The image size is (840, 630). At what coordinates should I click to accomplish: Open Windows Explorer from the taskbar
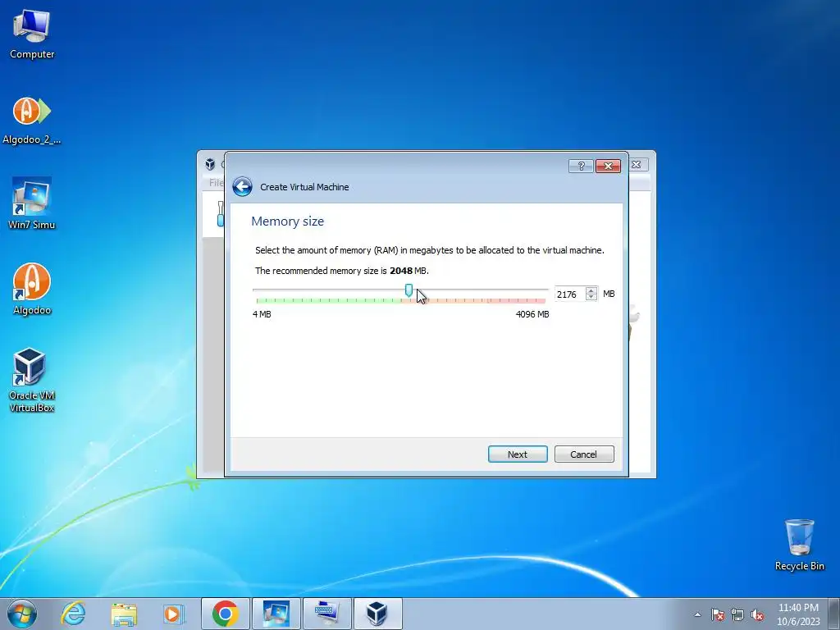click(124, 614)
